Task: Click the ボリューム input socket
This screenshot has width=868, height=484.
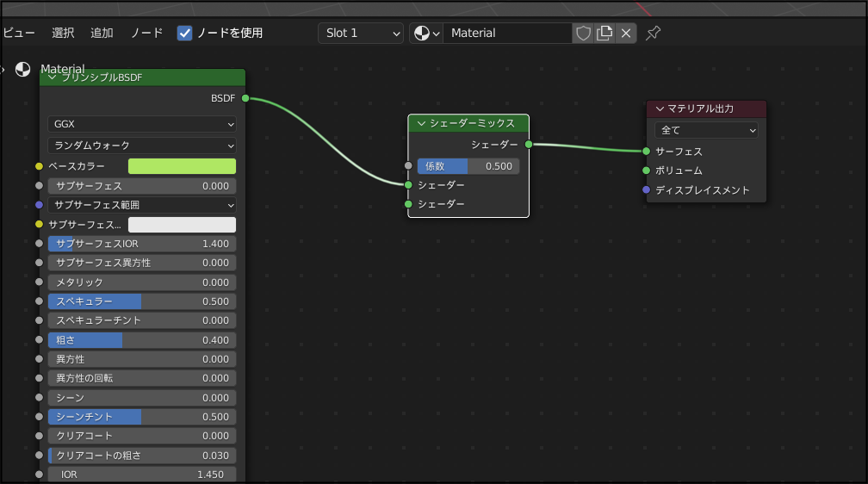Action: click(x=646, y=171)
